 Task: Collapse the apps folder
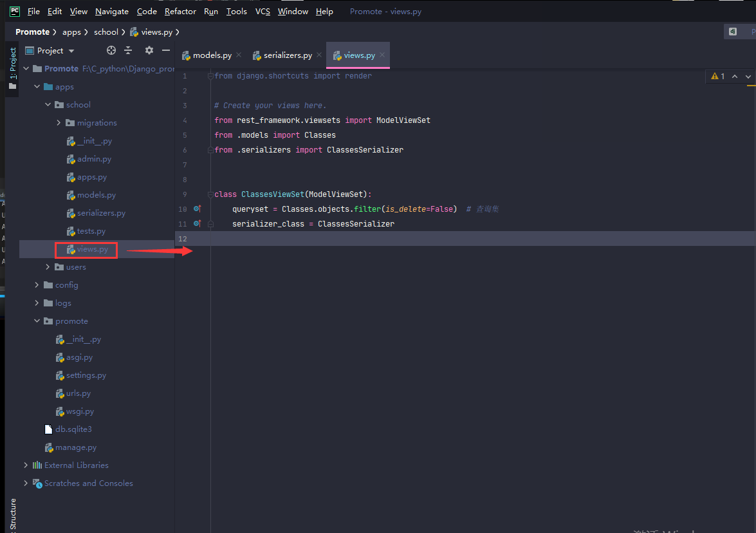(37, 86)
